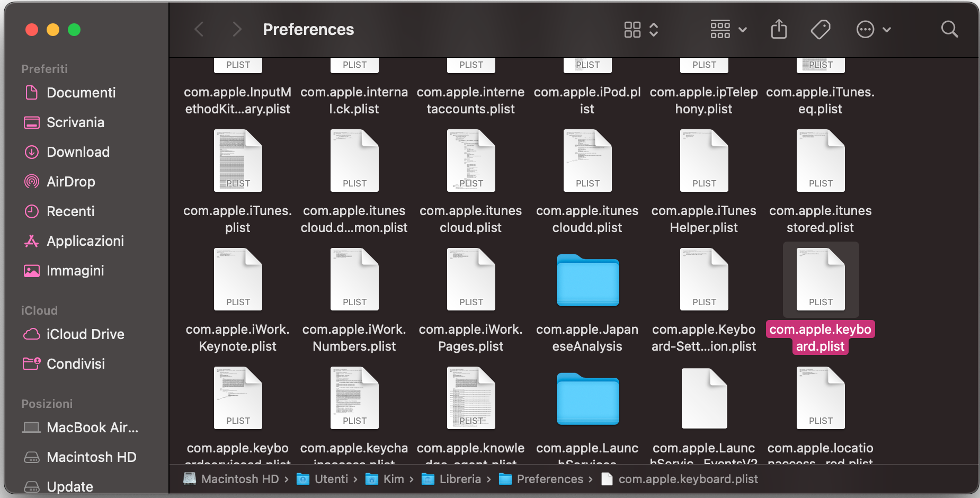Open iCloud Drive in the sidebar
Screen dimensions: 980x498
point(85,334)
